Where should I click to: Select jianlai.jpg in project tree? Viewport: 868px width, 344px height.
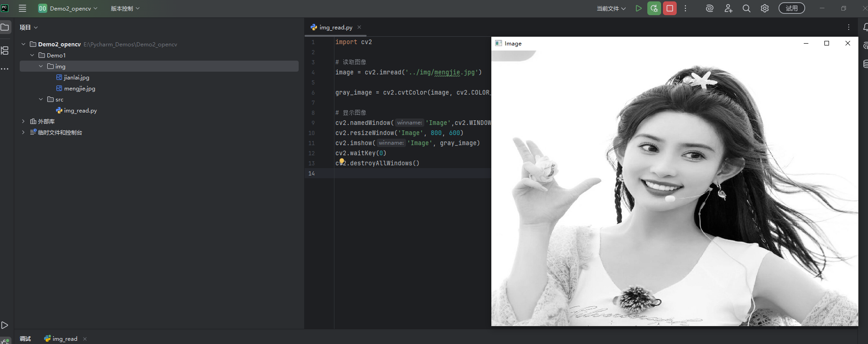coord(72,77)
